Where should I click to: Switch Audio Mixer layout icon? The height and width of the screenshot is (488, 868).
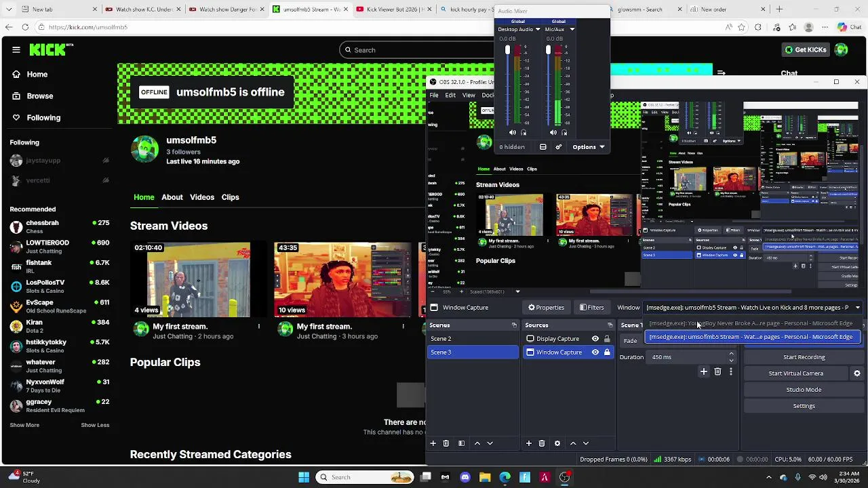(x=543, y=147)
